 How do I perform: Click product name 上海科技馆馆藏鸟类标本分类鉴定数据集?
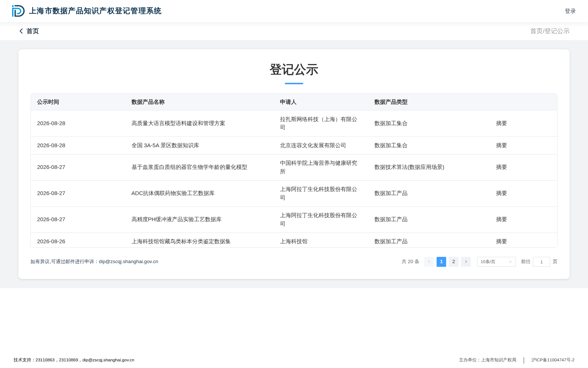[181, 241]
